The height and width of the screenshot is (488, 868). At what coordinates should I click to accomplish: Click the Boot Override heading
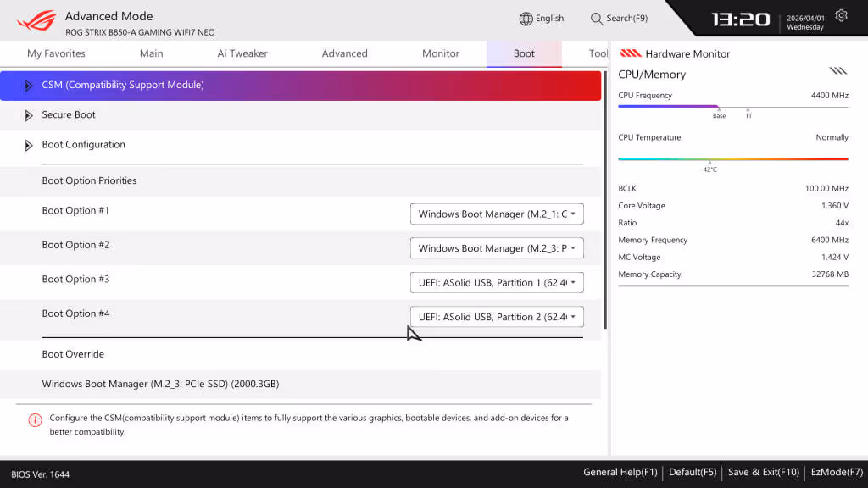(73, 354)
